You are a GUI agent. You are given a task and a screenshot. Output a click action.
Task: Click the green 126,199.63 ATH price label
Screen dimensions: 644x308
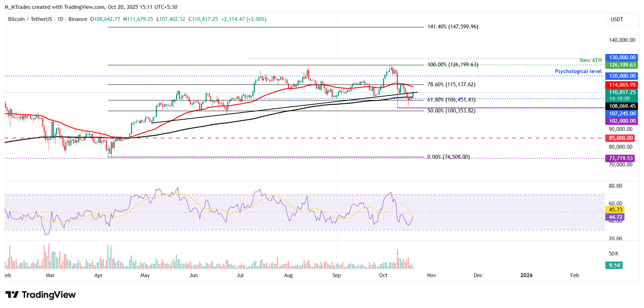coord(622,65)
